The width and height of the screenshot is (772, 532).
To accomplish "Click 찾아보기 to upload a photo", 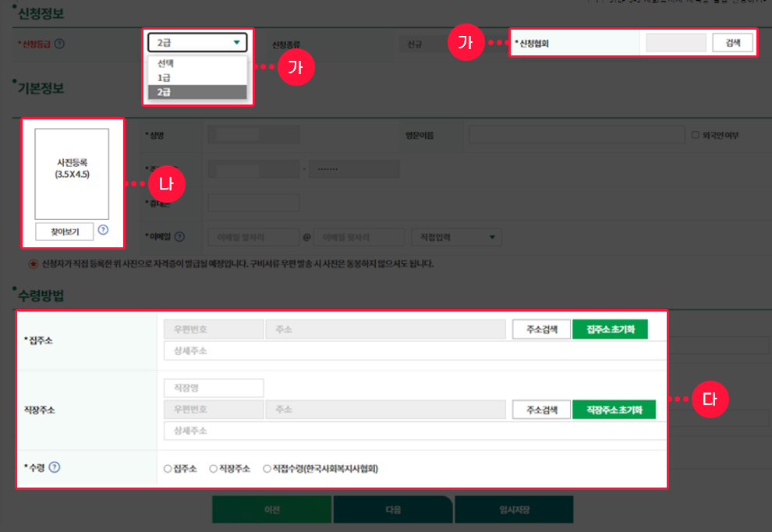I will 63,231.
